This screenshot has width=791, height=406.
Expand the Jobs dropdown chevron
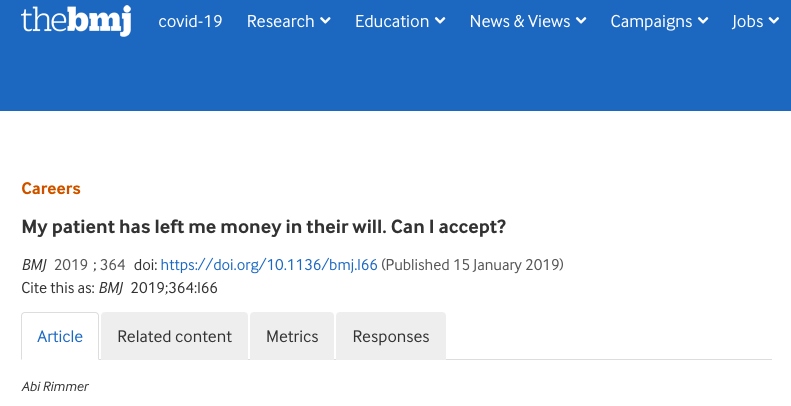point(774,21)
